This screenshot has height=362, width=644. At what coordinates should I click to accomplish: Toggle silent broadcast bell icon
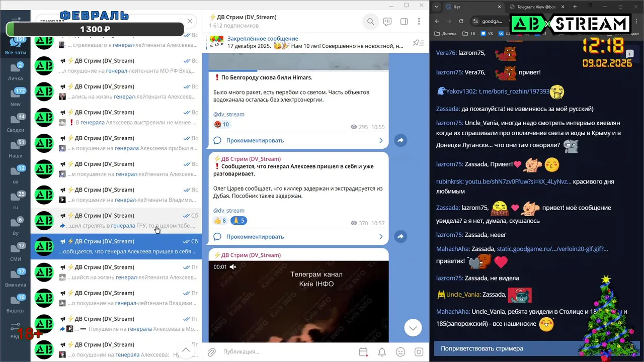pyautogui.click(x=382, y=352)
